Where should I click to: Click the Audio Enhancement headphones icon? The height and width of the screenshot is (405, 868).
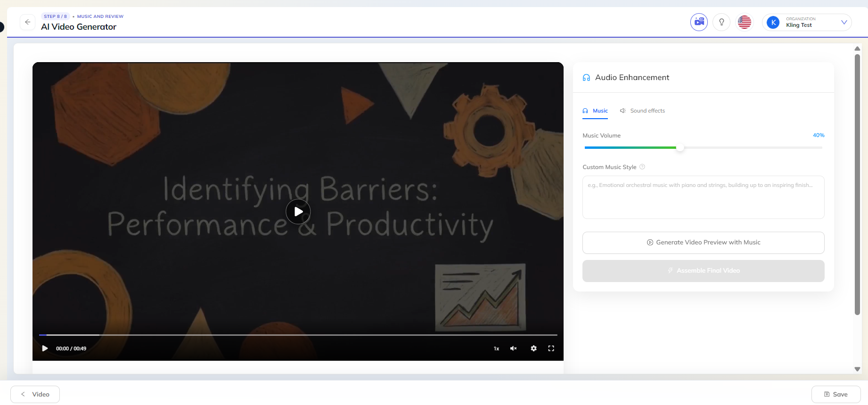586,78
